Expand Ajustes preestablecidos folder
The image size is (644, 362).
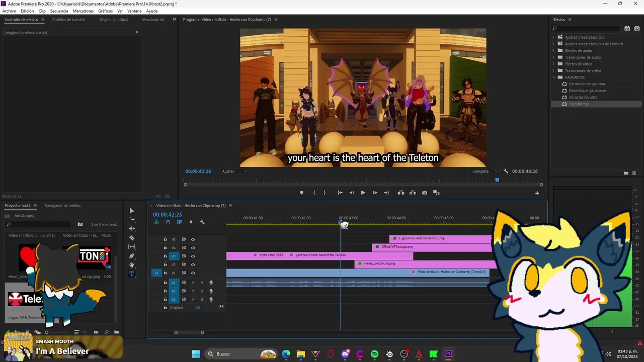click(553, 37)
